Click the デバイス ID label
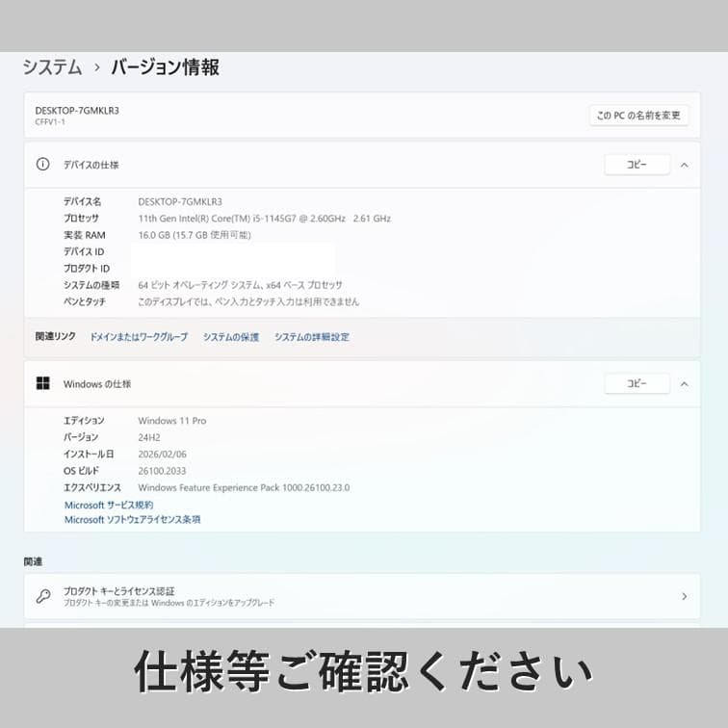 84,251
